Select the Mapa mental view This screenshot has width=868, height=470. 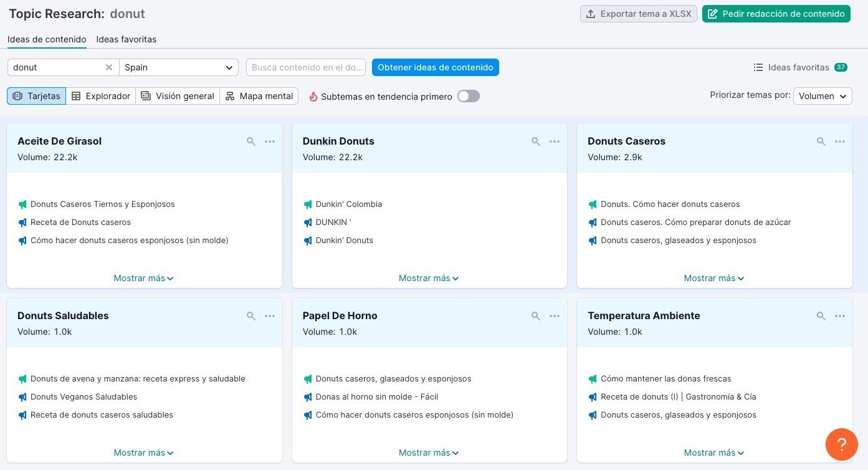[259, 96]
